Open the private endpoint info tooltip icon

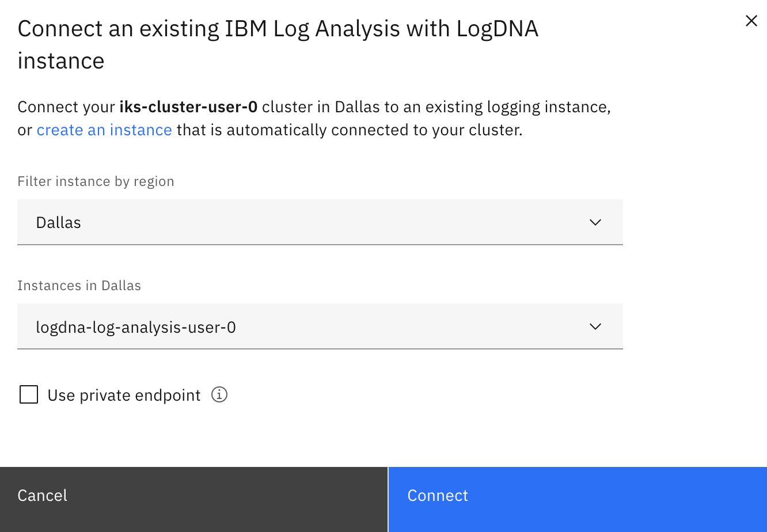[x=219, y=395]
